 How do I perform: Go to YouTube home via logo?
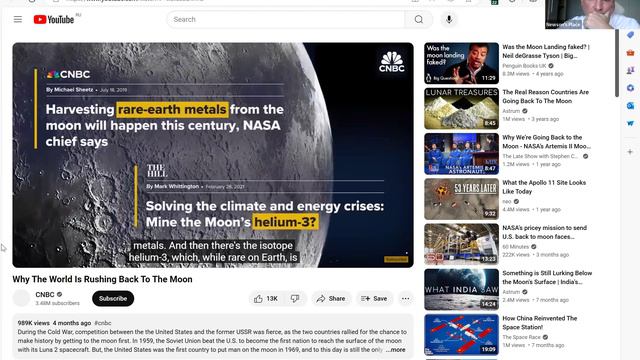[x=53, y=19]
